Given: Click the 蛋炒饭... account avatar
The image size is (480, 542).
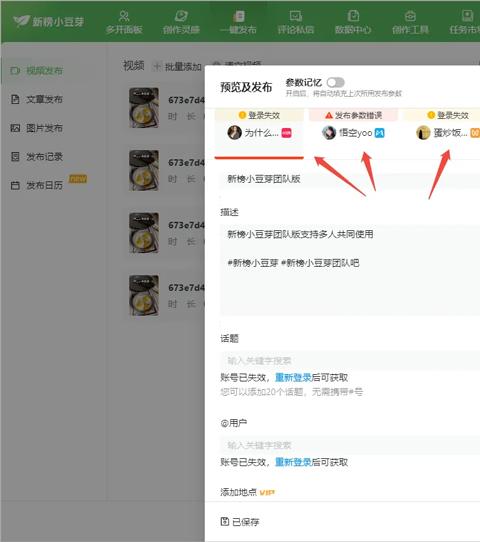Looking at the screenshot, I should point(423,133).
